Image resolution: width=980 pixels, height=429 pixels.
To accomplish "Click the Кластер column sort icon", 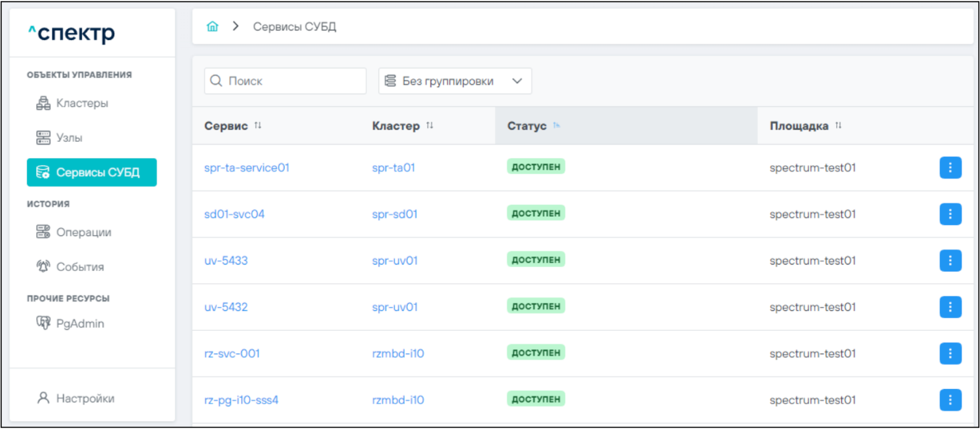I will point(429,126).
